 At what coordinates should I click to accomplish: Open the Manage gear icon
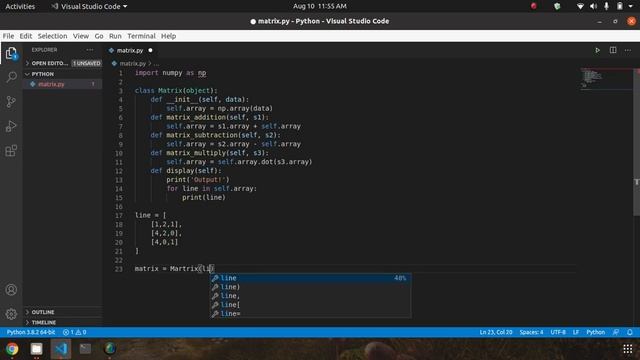tap(11, 314)
